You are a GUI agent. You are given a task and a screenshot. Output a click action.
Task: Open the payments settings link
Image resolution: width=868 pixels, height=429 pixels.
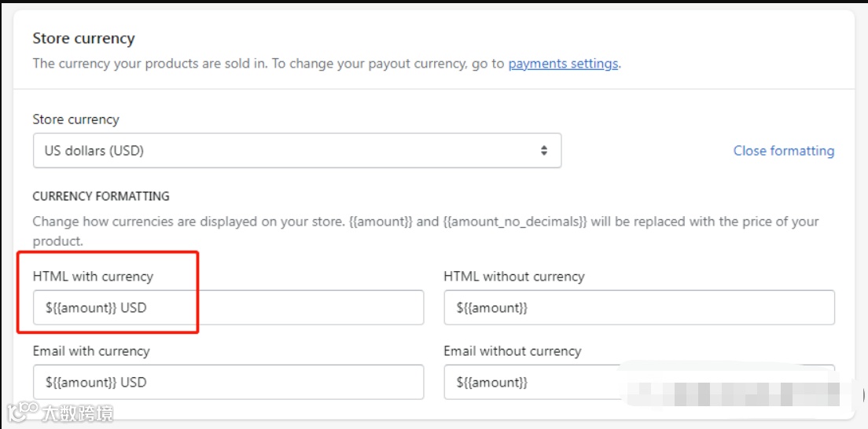point(563,64)
